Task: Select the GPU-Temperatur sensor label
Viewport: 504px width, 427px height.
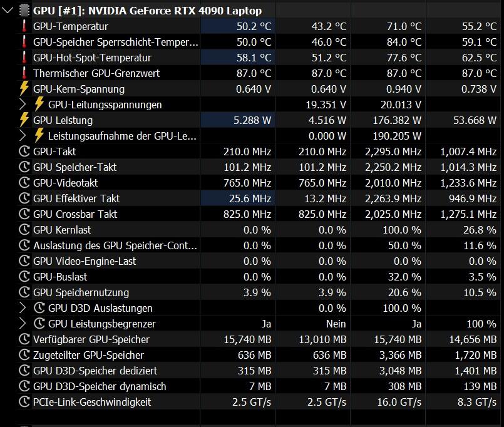Action: pyautogui.click(x=71, y=26)
